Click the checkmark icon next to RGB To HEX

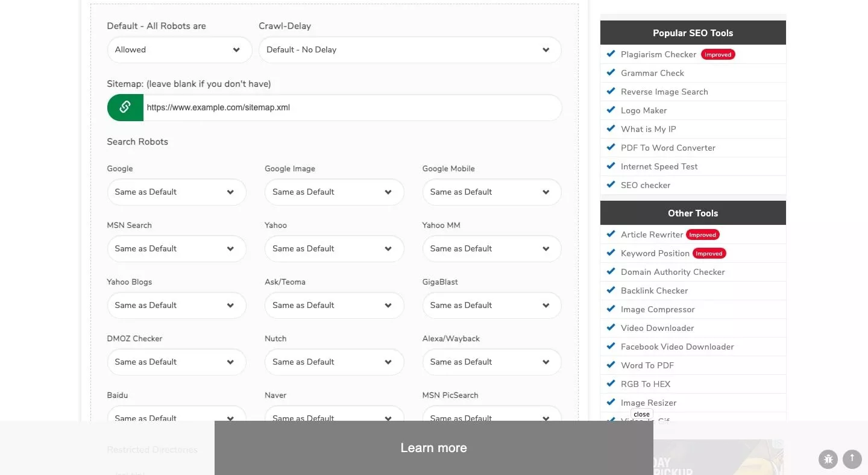pos(610,383)
